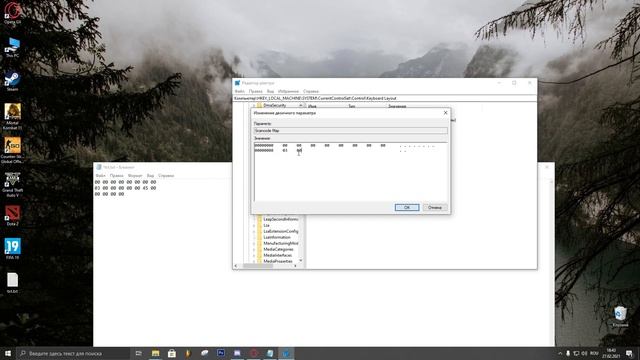Select the DmaSecurity registry key
Image resolution: width=640 pixels, height=360 pixels.
[x=275, y=105]
